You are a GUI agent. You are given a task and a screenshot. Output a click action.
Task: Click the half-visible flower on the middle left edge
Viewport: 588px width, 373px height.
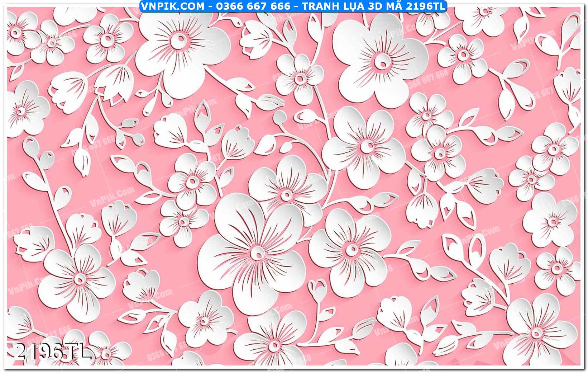(21, 110)
